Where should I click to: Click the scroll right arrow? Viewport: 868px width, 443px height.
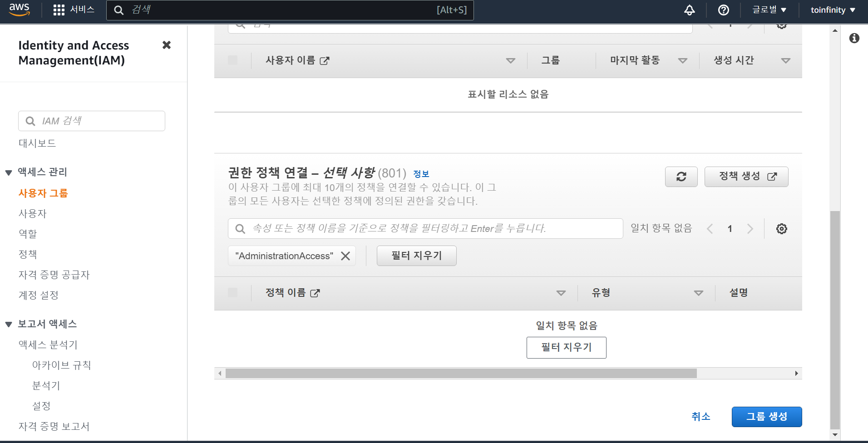[x=797, y=373]
